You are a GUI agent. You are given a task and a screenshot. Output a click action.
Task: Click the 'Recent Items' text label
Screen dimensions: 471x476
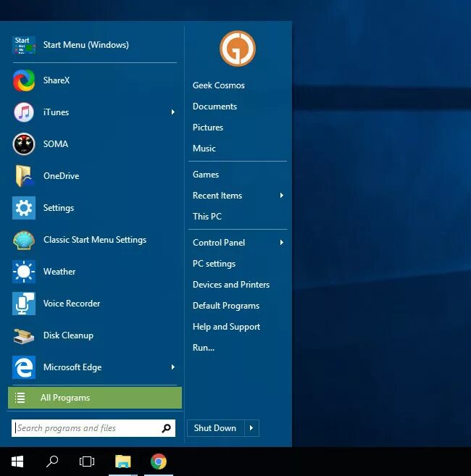[x=217, y=195]
